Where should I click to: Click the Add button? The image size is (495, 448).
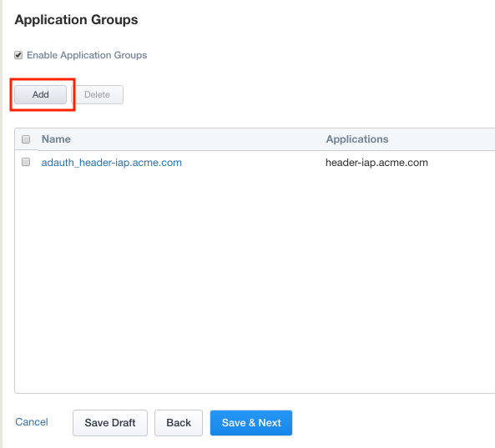tap(40, 94)
